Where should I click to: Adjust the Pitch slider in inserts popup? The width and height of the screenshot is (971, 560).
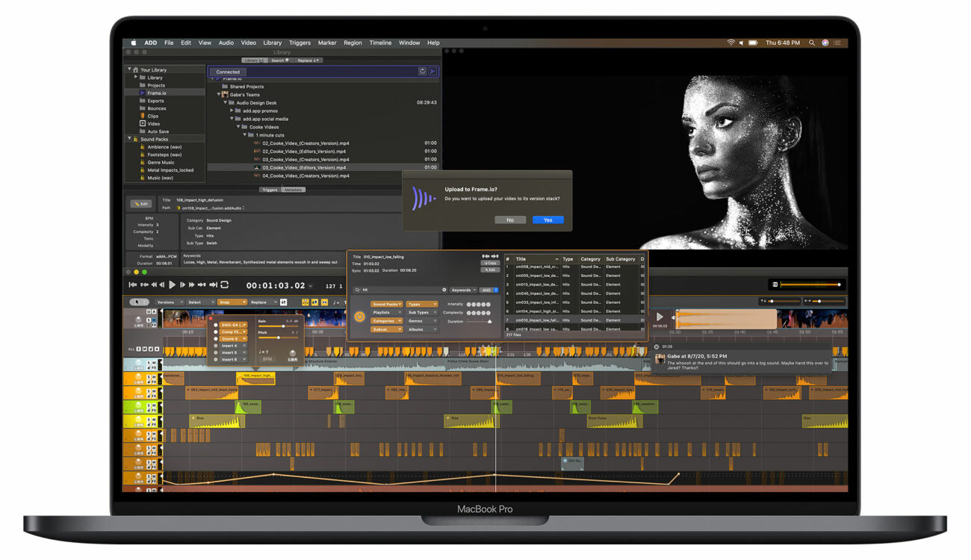click(278, 337)
